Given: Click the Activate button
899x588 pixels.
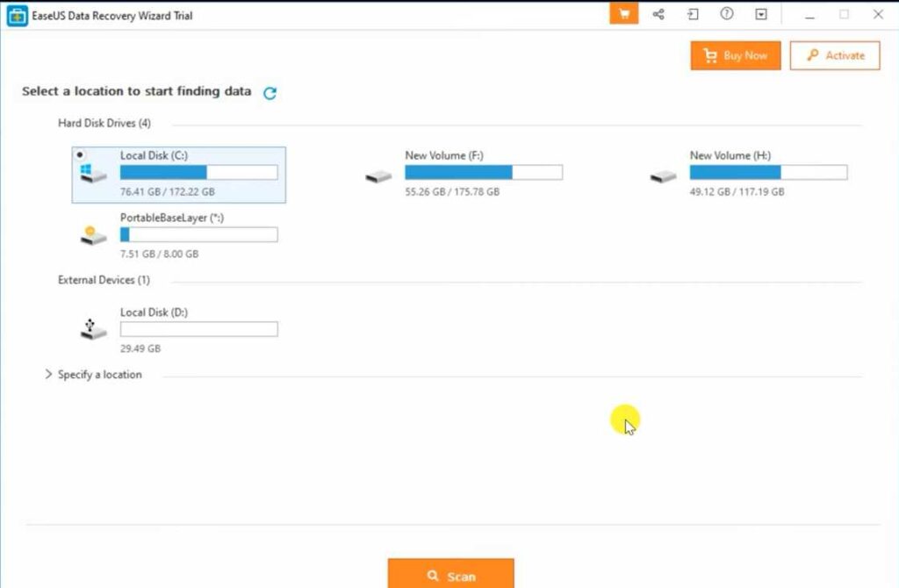Looking at the screenshot, I should pos(835,55).
